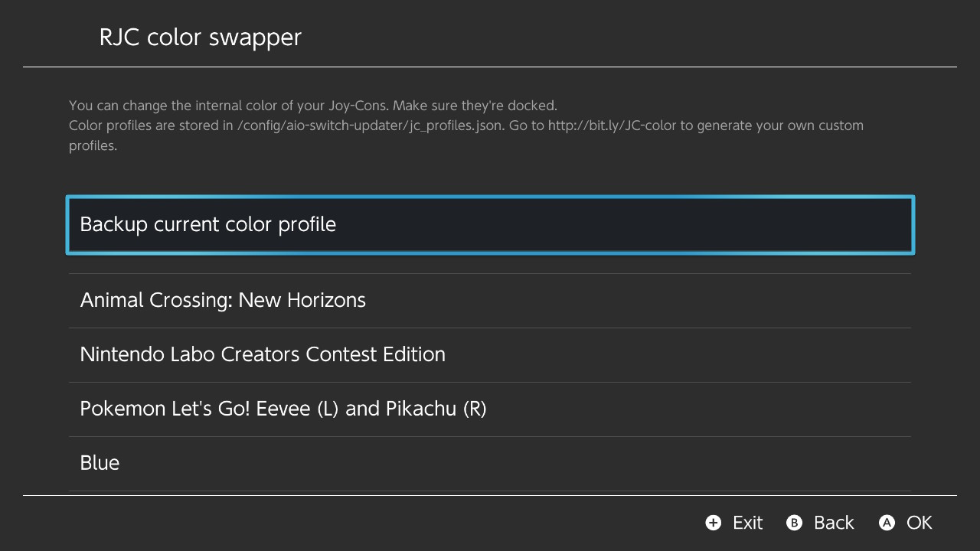Click the RJC color swapper title
Viewport: 980px width, 551px height.
click(201, 37)
